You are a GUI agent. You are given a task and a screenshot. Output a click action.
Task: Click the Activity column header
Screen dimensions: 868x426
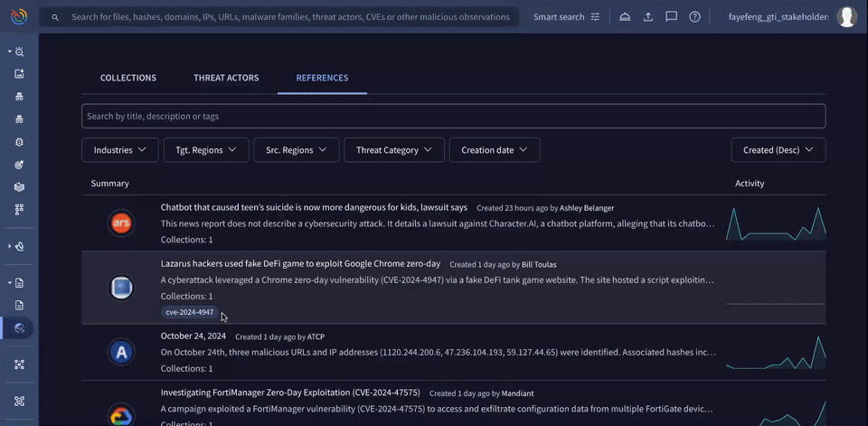pos(750,184)
